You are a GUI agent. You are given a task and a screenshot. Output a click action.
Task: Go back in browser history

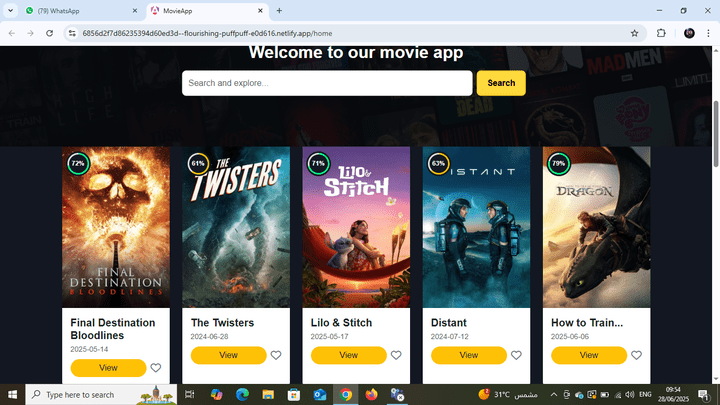coord(12,33)
